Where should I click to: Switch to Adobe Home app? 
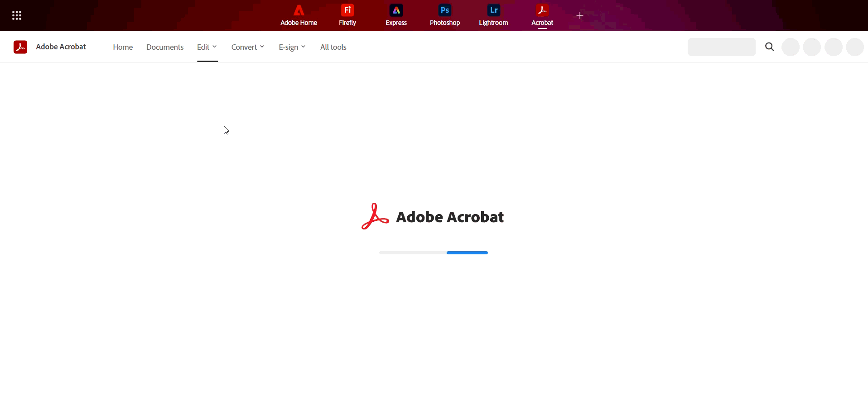299,15
